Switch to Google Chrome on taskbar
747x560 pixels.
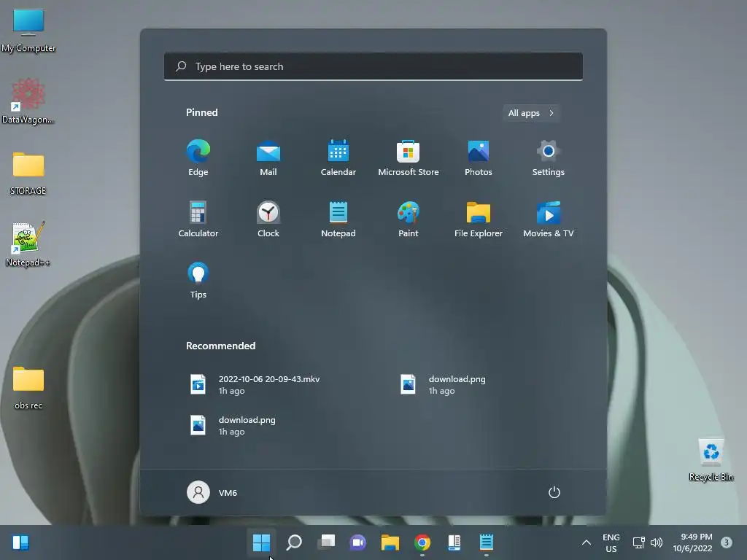coord(422,542)
